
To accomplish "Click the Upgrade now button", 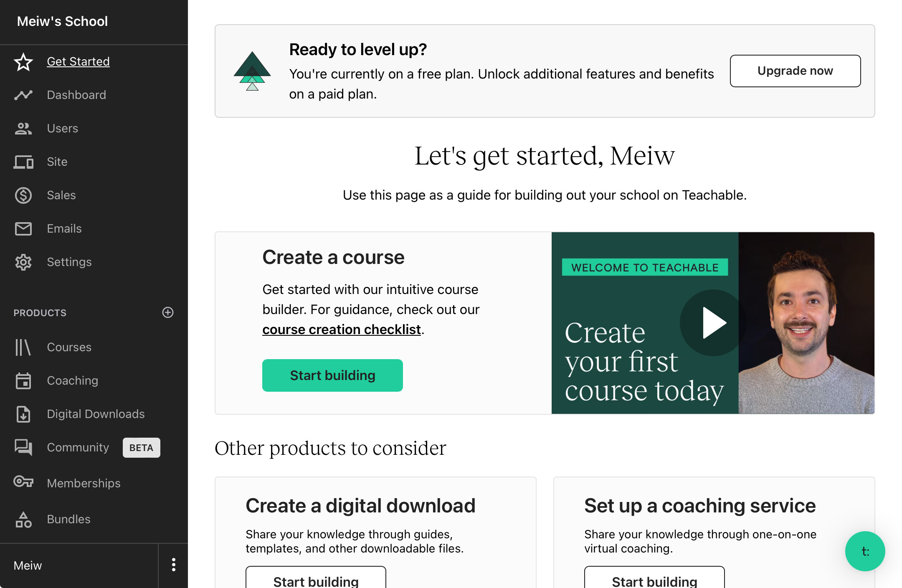I will point(795,71).
